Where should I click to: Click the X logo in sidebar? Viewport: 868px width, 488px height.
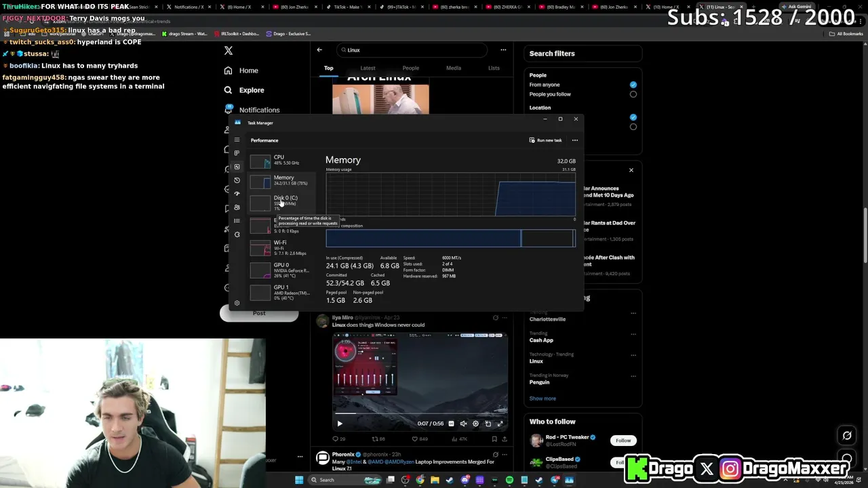229,51
